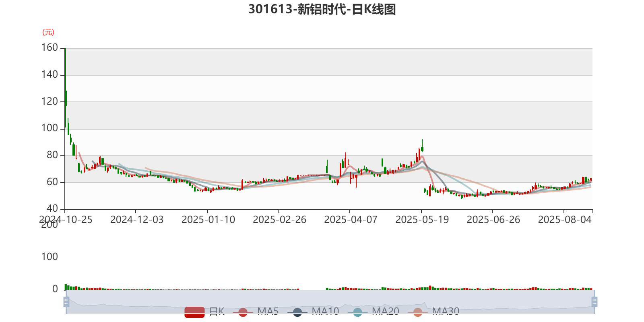The width and height of the screenshot is (644, 322).
Task: Grab the right zoom slider handle
Action: [x=594, y=301]
